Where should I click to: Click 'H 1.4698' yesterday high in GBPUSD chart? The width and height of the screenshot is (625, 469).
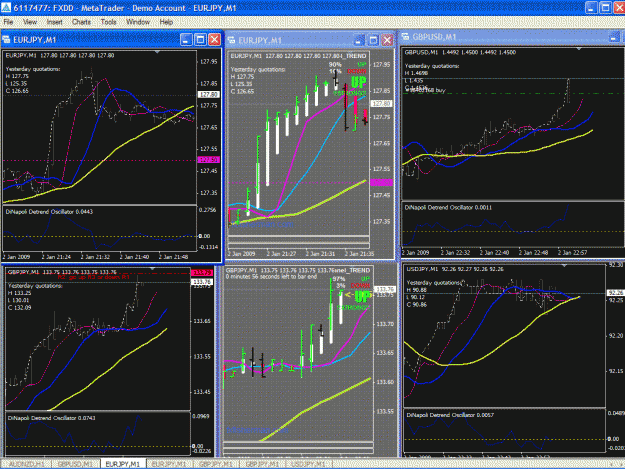tap(417, 73)
